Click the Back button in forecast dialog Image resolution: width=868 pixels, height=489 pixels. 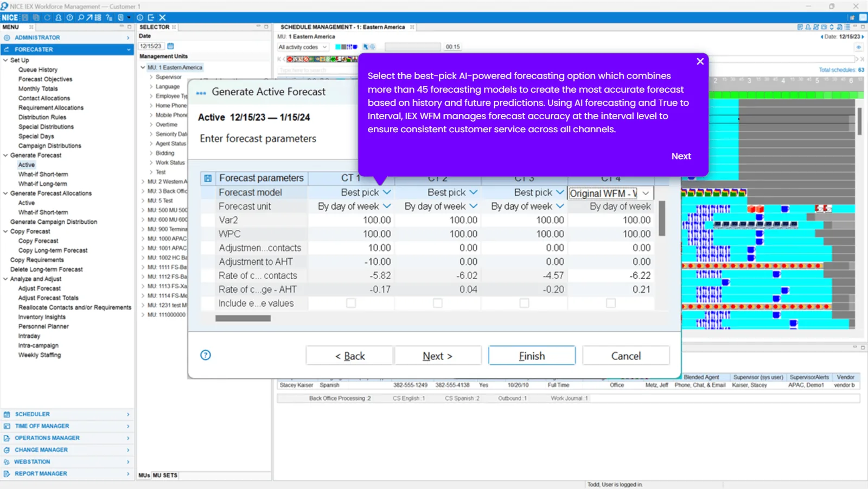click(x=350, y=356)
